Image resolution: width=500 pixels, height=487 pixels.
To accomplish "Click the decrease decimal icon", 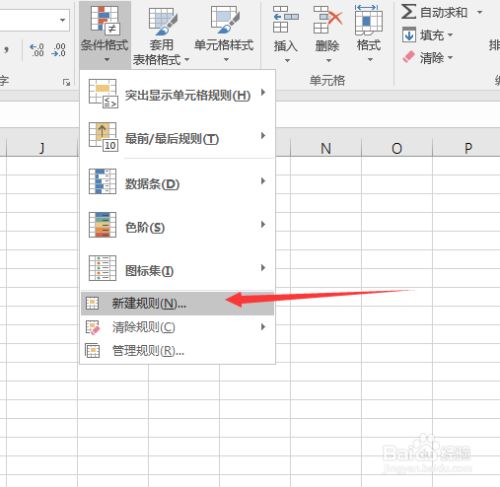I will pyautogui.click(x=59, y=50).
